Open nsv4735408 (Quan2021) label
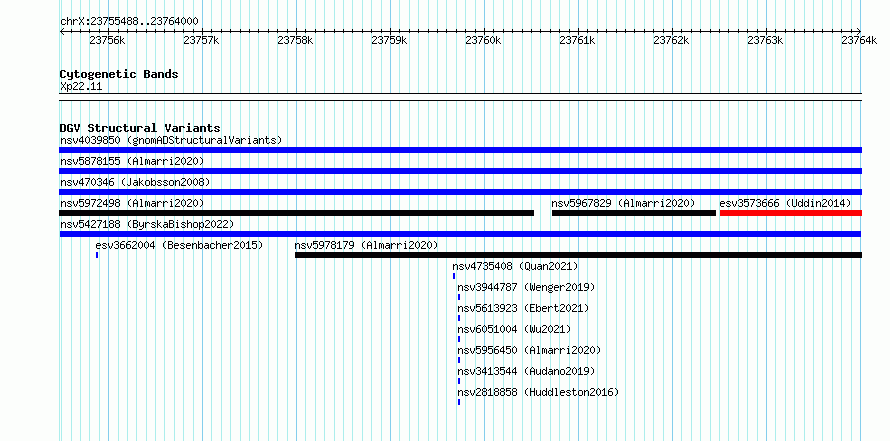The height and width of the screenshot is (441, 890). point(515,266)
